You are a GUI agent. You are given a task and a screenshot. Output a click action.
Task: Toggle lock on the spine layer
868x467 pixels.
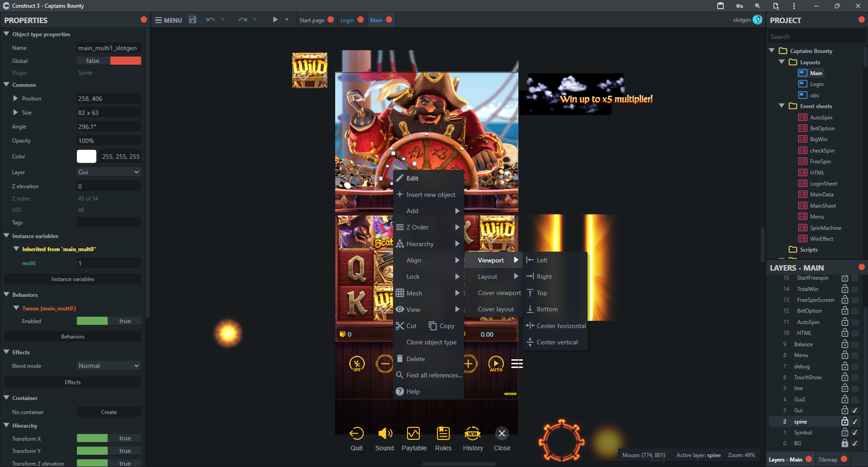[x=844, y=421]
